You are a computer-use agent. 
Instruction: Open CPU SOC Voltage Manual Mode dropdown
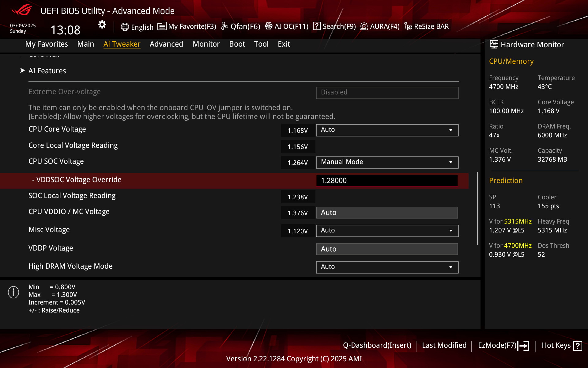[x=387, y=162]
